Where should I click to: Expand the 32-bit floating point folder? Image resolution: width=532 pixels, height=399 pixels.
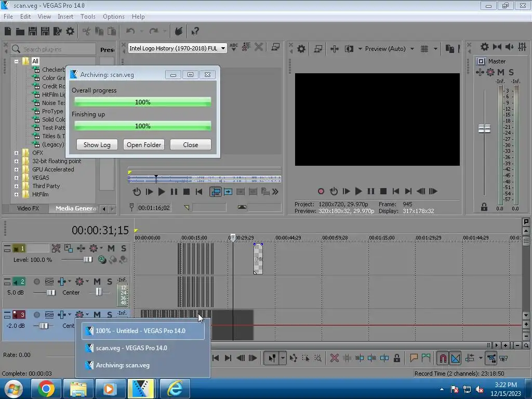[x=16, y=161]
